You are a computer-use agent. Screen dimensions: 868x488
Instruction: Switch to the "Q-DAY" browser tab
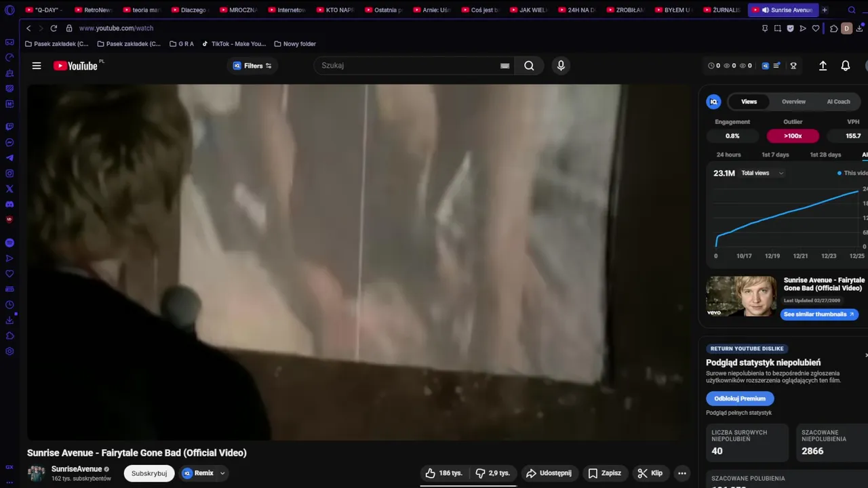(x=43, y=10)
